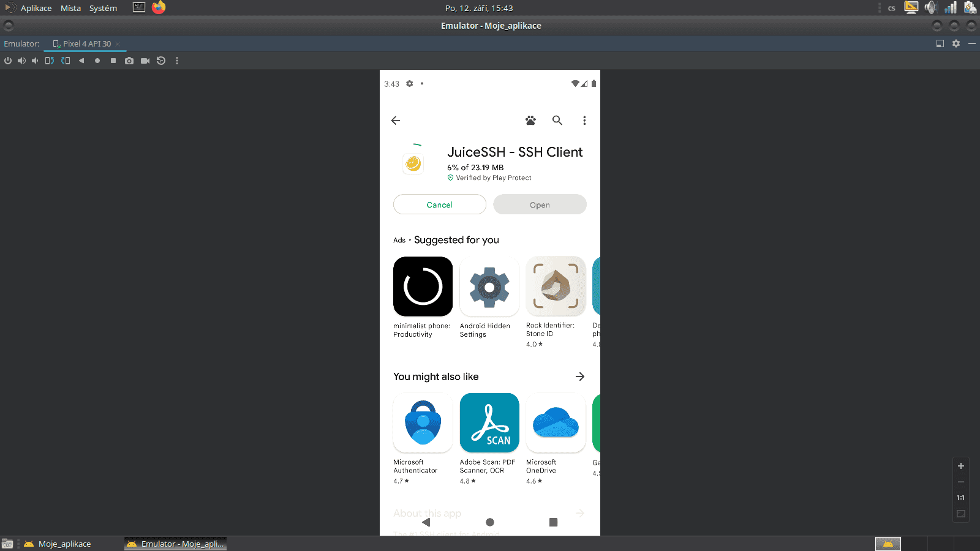Change emulator window mode via the square icon
980x551 pixels.
940,43
